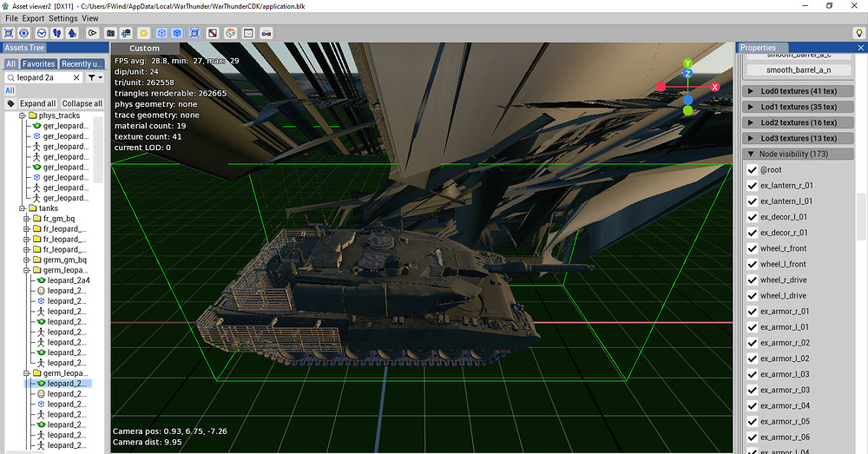Open the filter dropdown next to search
This screenshot has height=454, width=868.
(95, 77)
